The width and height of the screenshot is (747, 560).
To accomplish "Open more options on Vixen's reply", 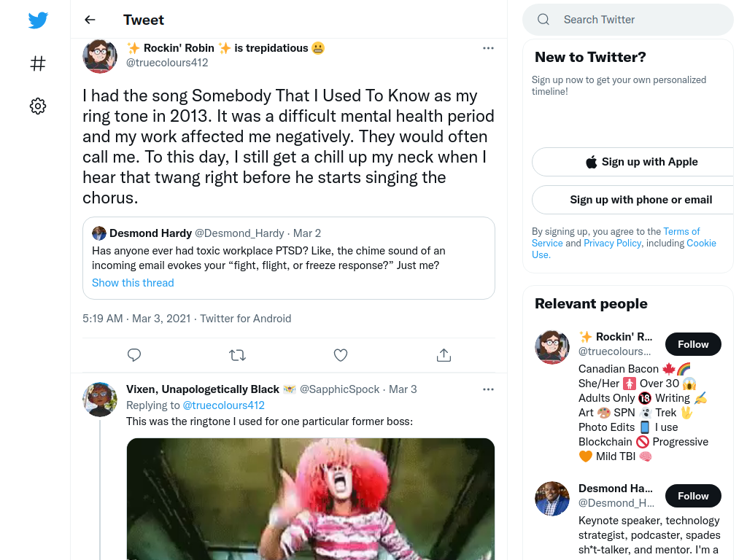I will coord(488,389).
